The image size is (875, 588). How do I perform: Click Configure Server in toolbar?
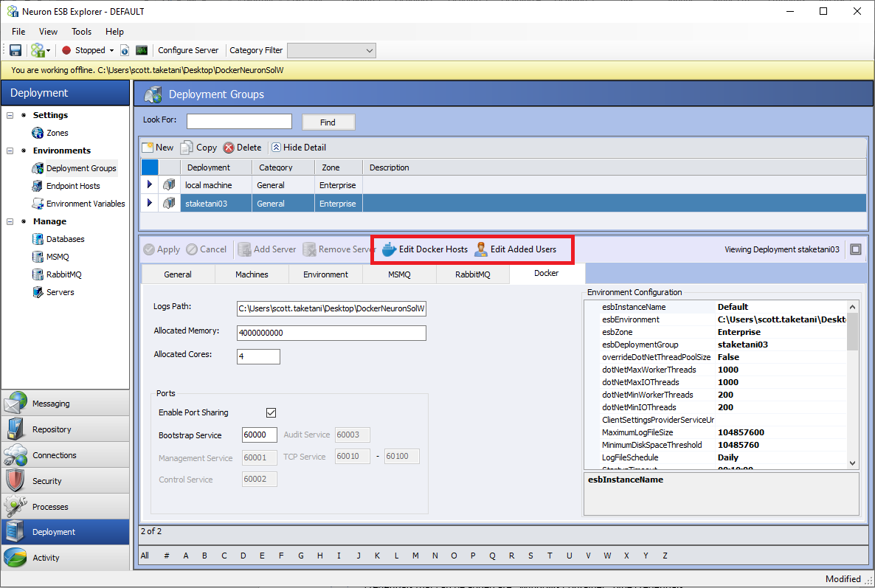[188, 50]
